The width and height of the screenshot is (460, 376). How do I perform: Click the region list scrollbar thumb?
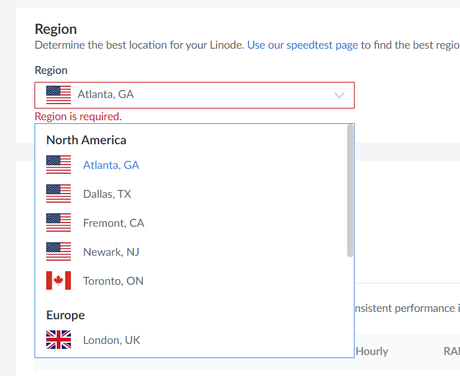[x=350, y=191]
